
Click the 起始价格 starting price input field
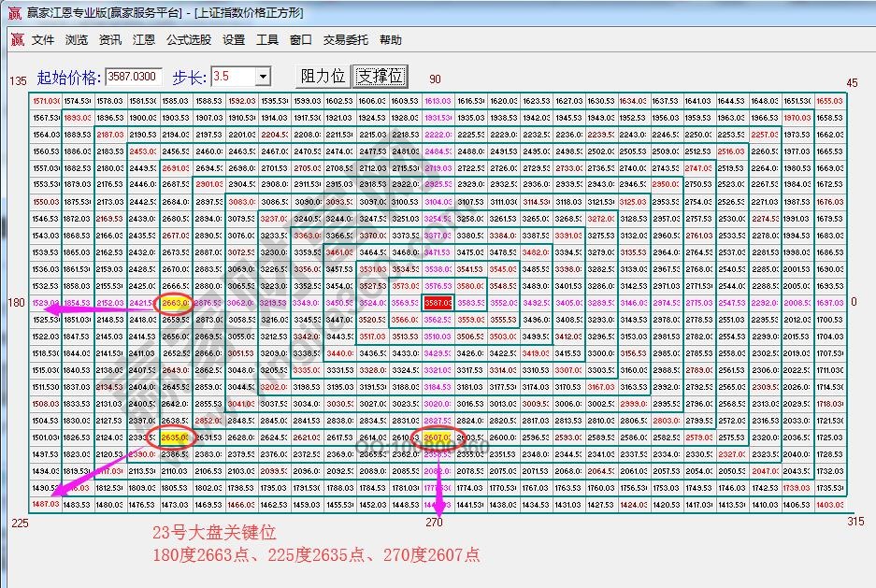click(x=133, y=76)
